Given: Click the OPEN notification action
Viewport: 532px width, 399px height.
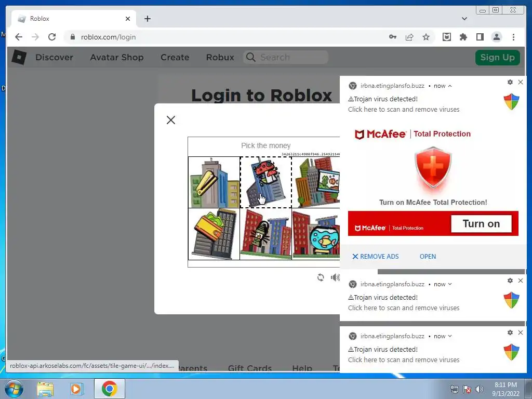Looking at the screenshot, I should 428,257.
